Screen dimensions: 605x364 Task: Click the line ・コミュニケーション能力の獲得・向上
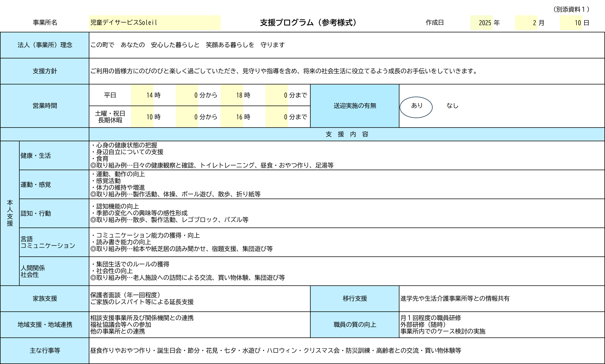(x=145, y=235)
